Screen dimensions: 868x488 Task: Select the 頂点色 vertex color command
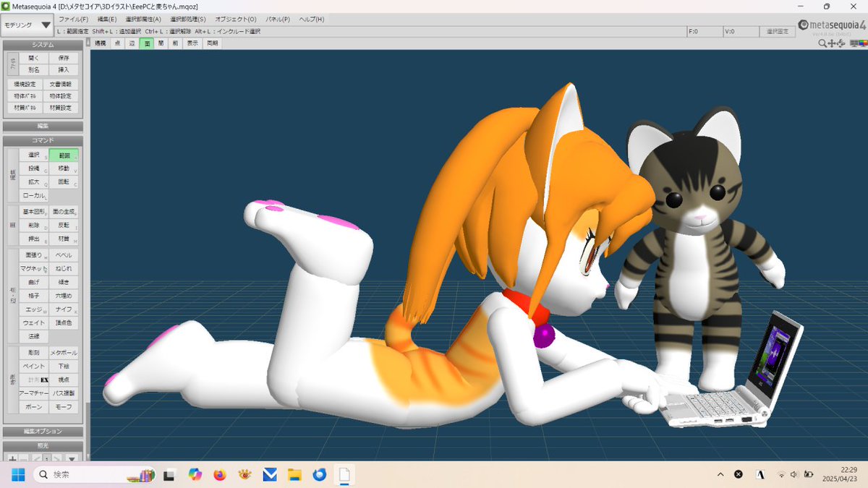coord(64,323)
